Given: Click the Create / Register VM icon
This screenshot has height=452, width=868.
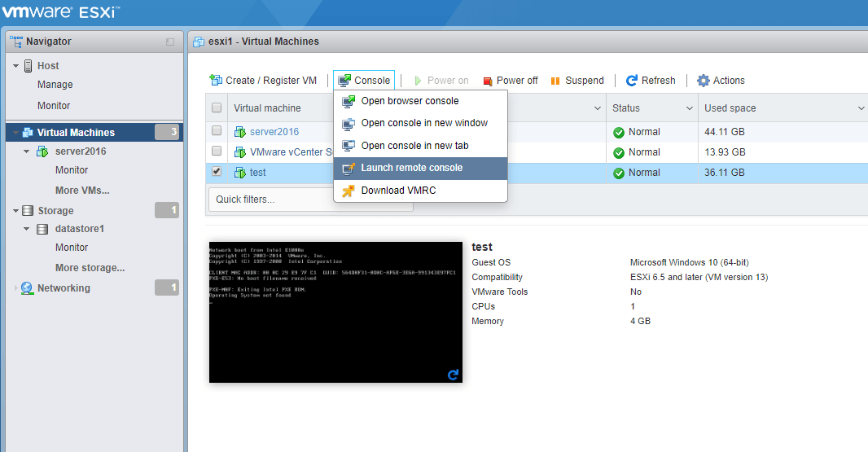Looking at the screenshot, I should (x=216, y=81).
